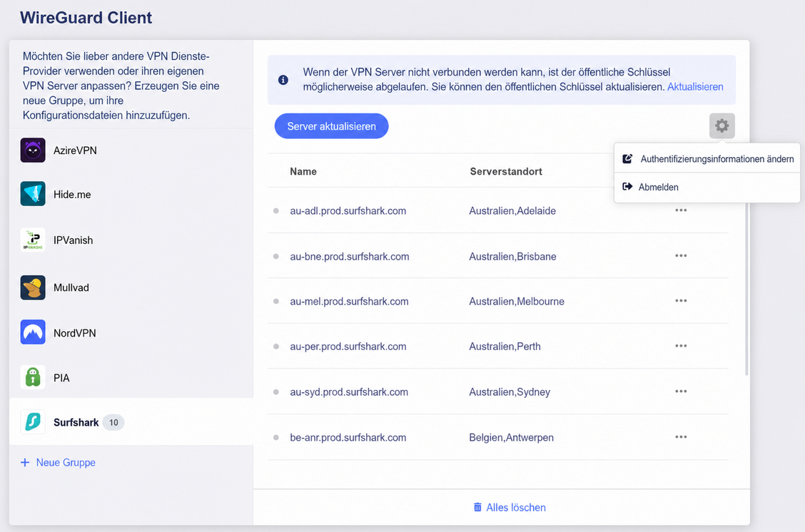Click the plus icon beside Neue Gruppe
805x532 pixels.
[25, 462]
